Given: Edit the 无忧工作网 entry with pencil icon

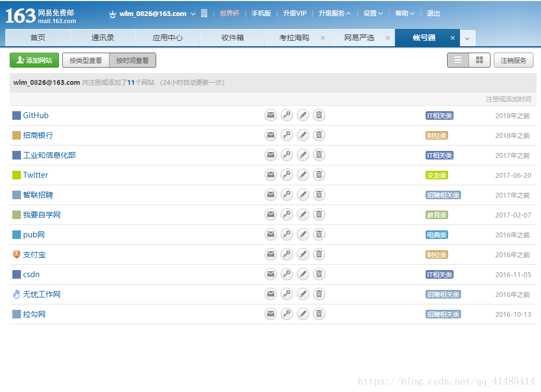Looking at the screenshot, I should pyautogui.click(x=303, y=294).
